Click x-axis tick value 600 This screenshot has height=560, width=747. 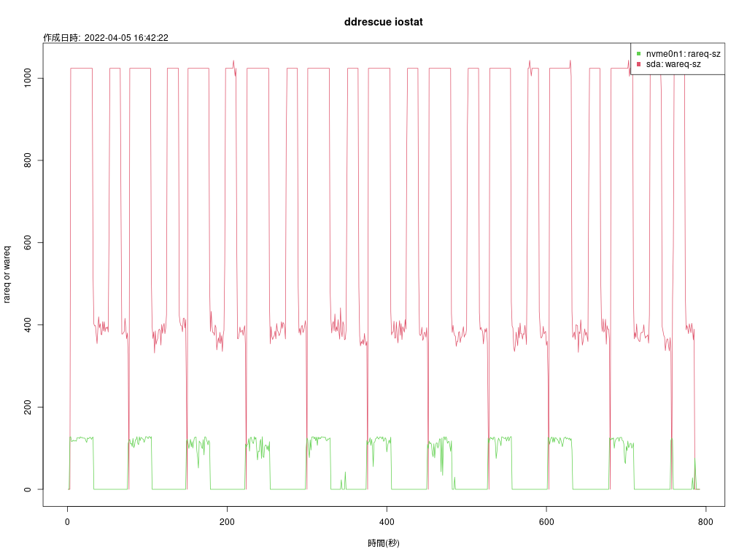pyautogui.click(x=546, y=522)
